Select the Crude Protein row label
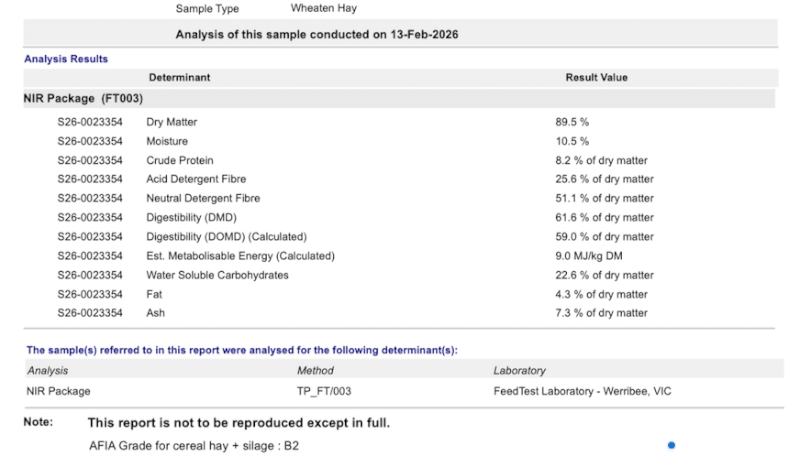Image resolution: width=800 pixels, height=467 pixels. coord(180,160)
